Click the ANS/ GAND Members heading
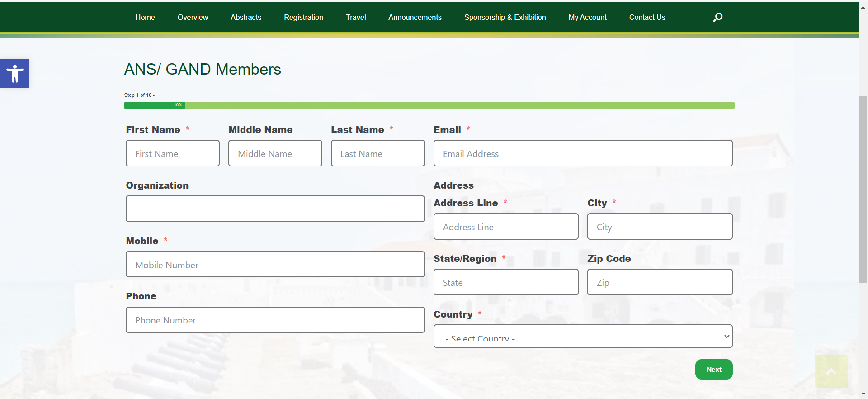 point(203,69)
